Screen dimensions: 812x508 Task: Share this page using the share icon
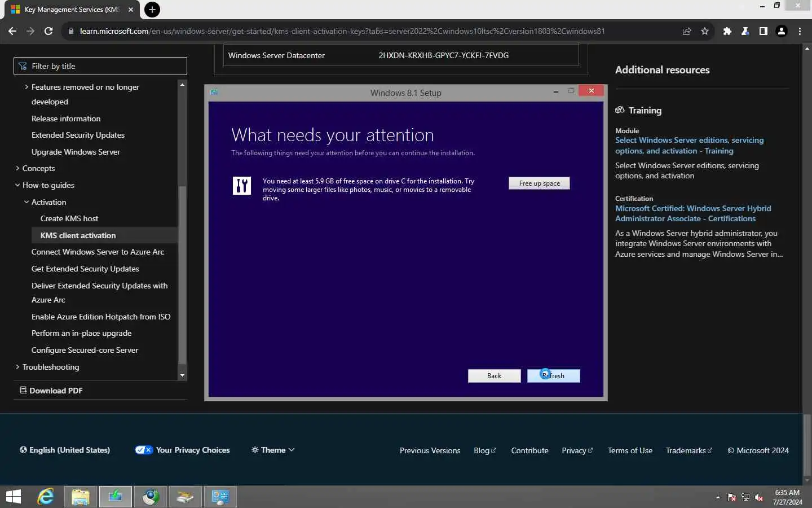click(x=687, y=31)
